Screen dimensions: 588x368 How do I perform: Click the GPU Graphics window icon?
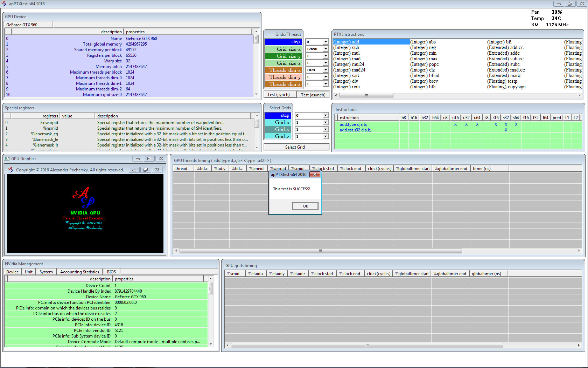click(x=7, y=159)
